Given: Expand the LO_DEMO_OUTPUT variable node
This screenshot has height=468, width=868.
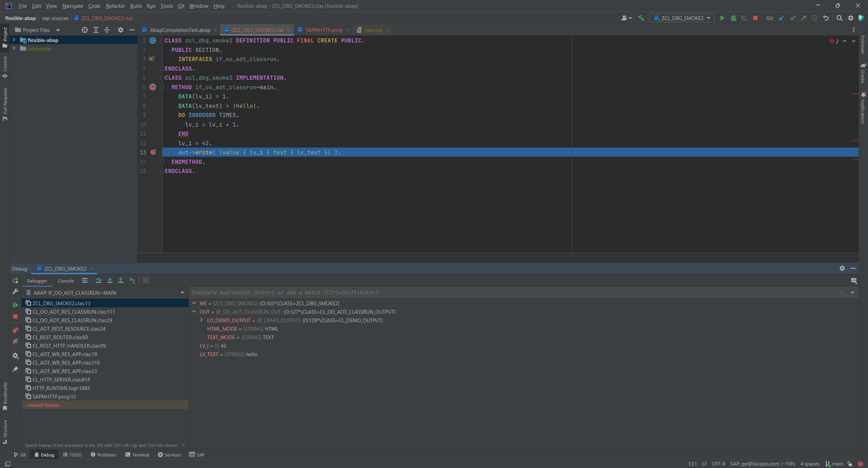Looking at the screenshot, I should click(202, 320).
